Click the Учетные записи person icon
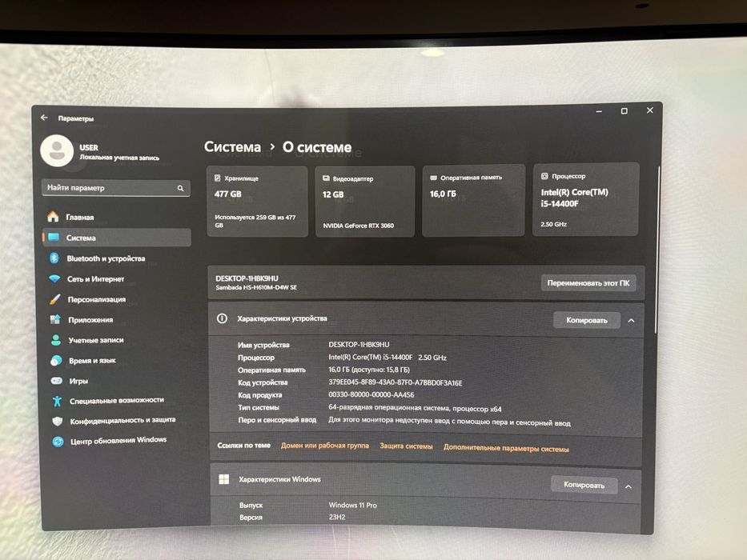The height and width of the screenshot is (560, 747). click(x=56, y=340)
